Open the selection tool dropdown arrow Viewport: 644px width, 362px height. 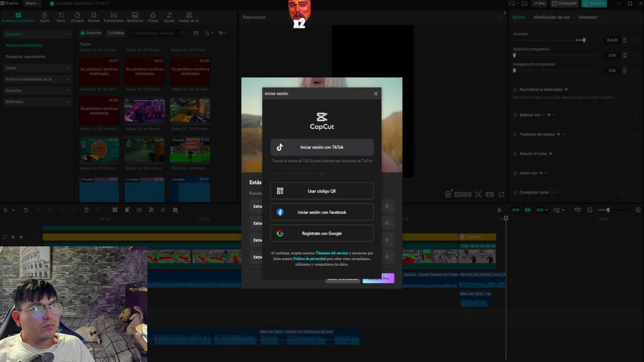[13, 210]
